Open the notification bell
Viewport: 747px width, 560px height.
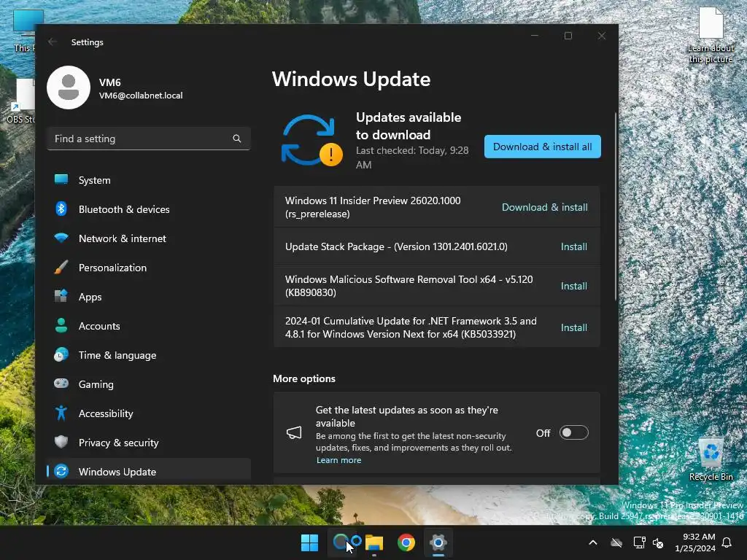pyautogui.click(x=727, y=542)
